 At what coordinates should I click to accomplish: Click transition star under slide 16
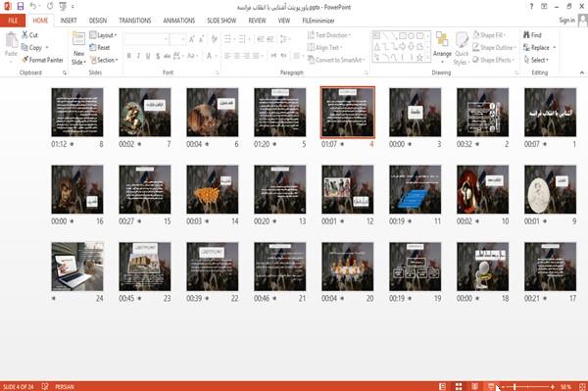coord(72,221)
